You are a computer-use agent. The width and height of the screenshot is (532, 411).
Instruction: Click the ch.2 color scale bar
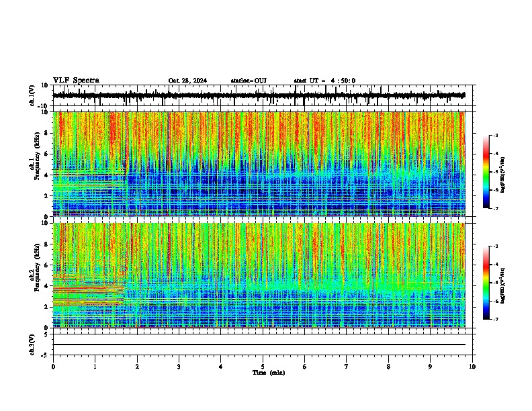point(486,283)
